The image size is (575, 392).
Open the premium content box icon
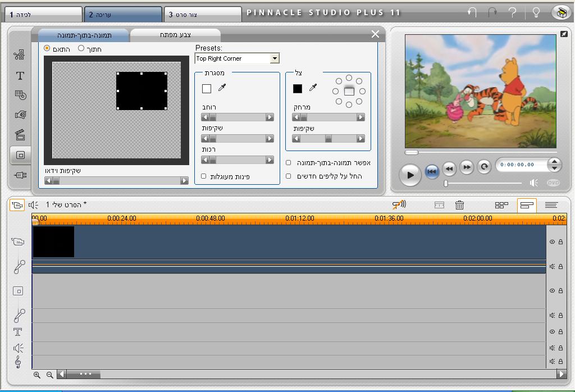coord(561,13)
